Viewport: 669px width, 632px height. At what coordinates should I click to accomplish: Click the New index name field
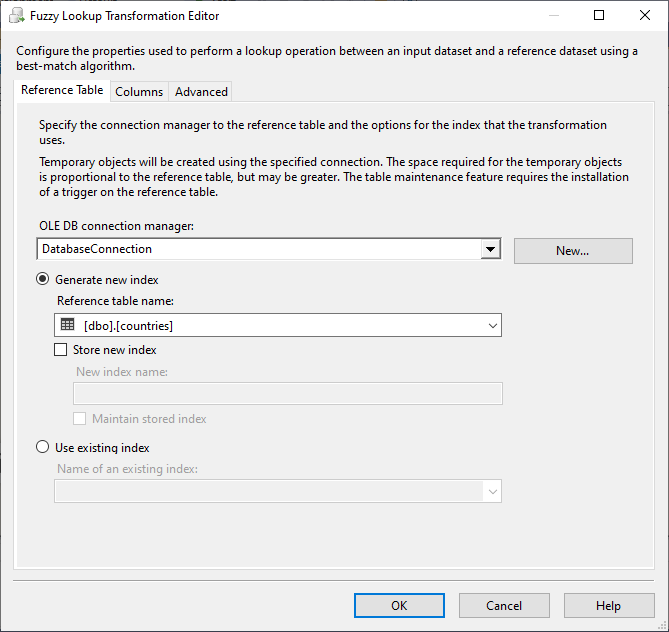288,393
